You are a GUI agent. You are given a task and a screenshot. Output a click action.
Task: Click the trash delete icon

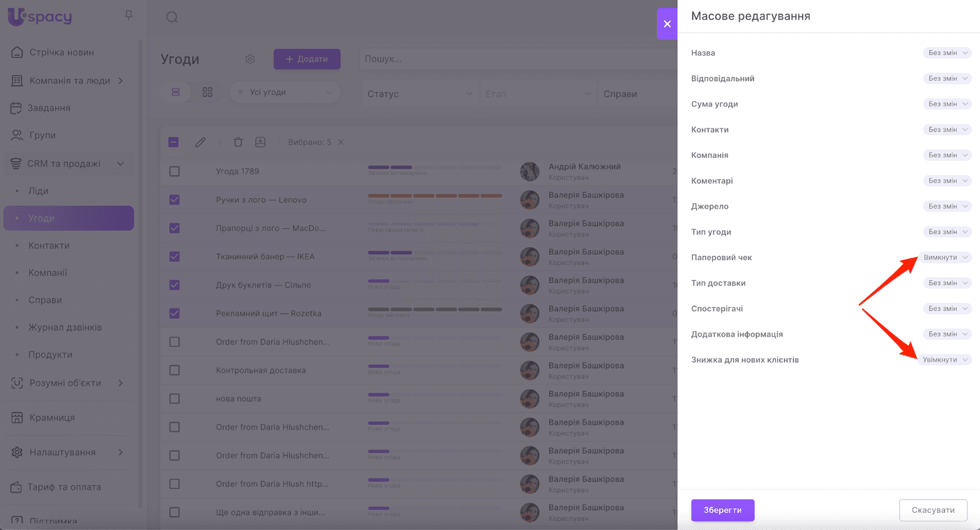coord(238,142)
